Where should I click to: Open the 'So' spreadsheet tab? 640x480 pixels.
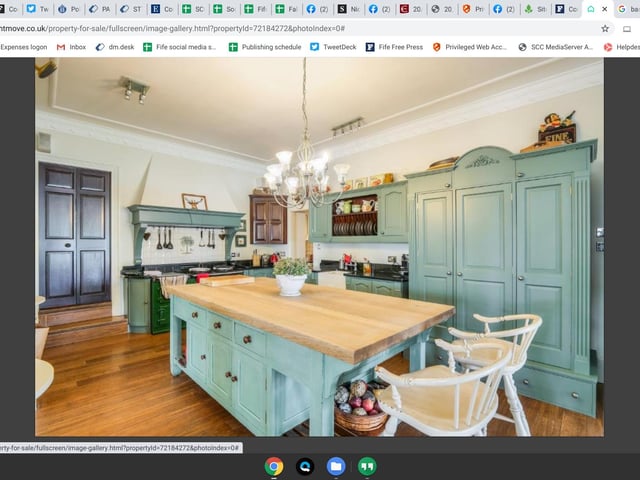tap(224, 9)
